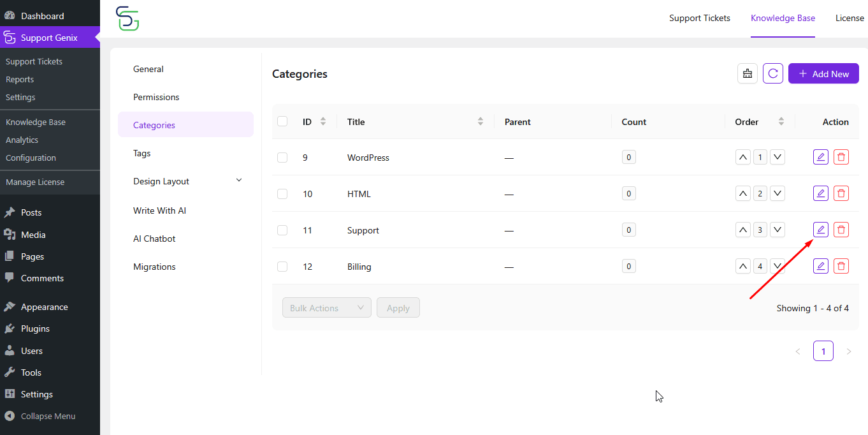The height and width of the screenshot is (435, 868).
Task: Click the refresh icon beside Add New
Action: [x=773, y=73]
